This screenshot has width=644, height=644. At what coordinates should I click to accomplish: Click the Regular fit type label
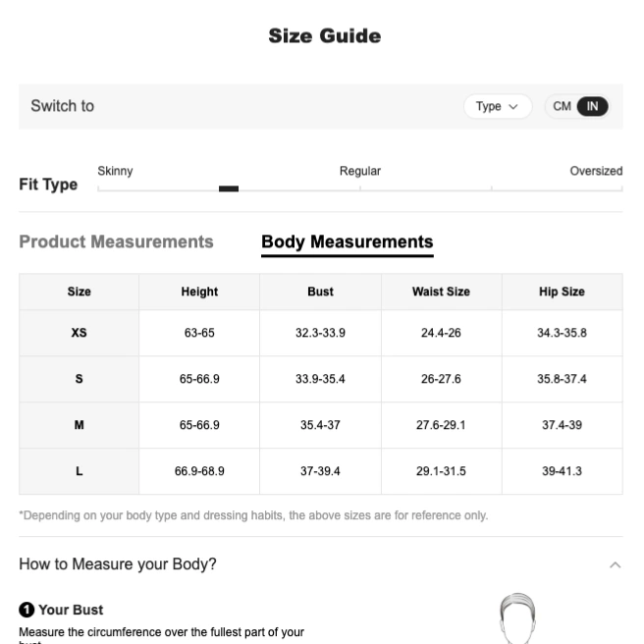pyautogui.click(x=359, y=171)
